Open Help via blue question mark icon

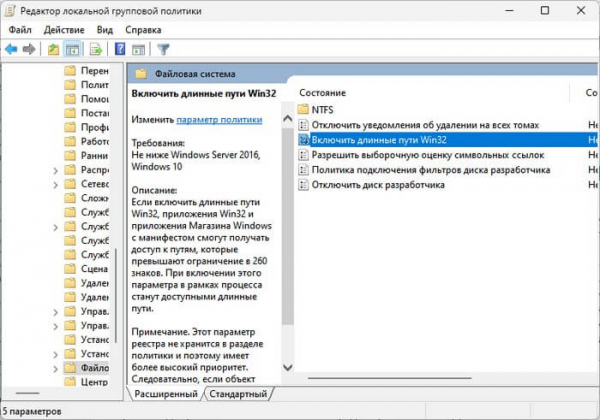(120, 49)
